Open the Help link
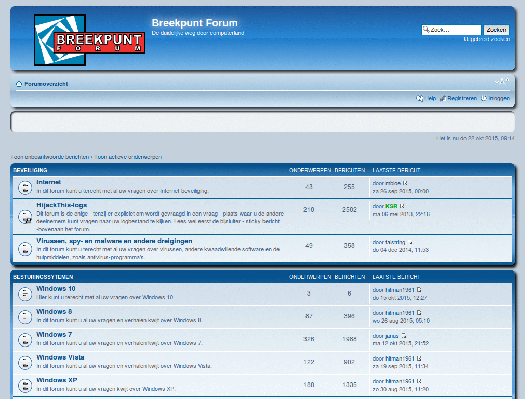 [430, 98]
